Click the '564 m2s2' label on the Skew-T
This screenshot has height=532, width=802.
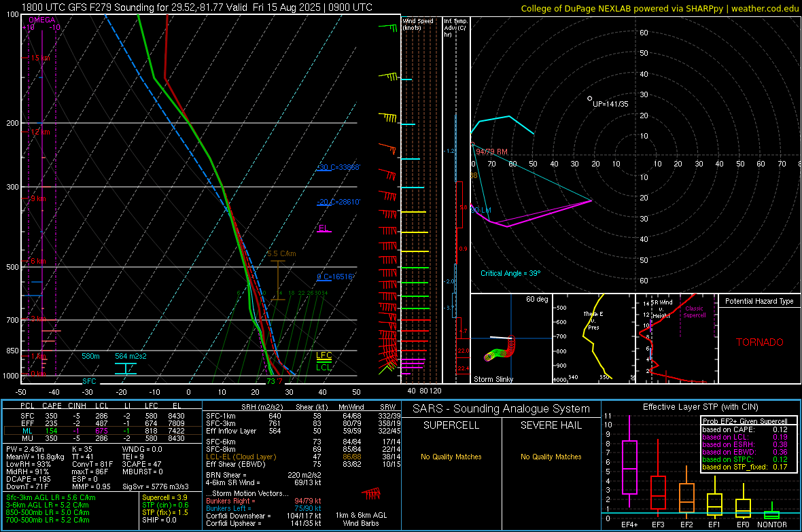click(130, 356)
